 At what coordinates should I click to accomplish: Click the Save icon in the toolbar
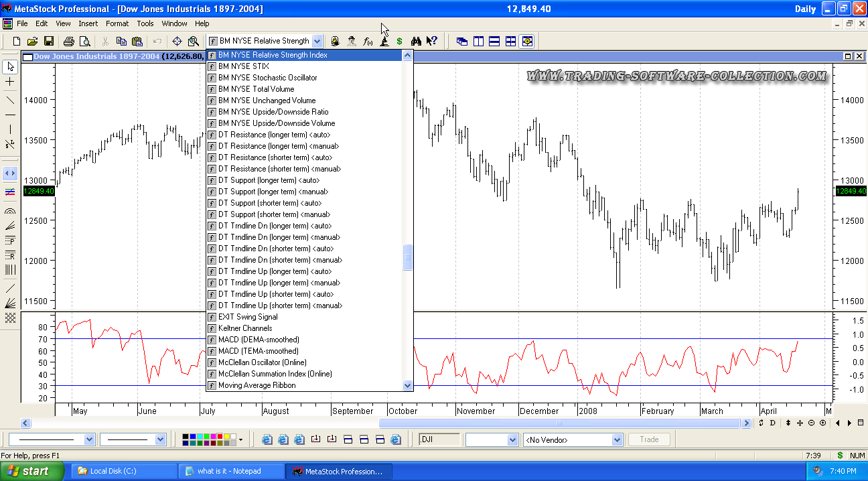tap(49, 41)
